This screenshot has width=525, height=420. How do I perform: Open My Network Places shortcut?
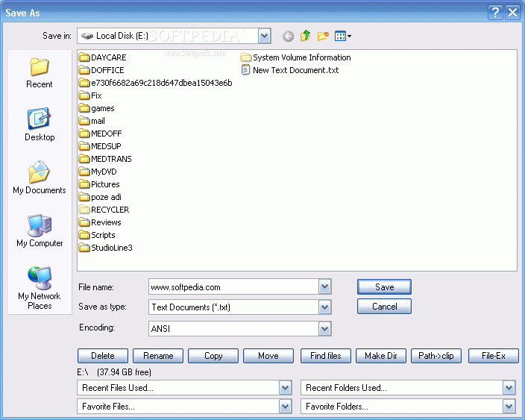40,288
